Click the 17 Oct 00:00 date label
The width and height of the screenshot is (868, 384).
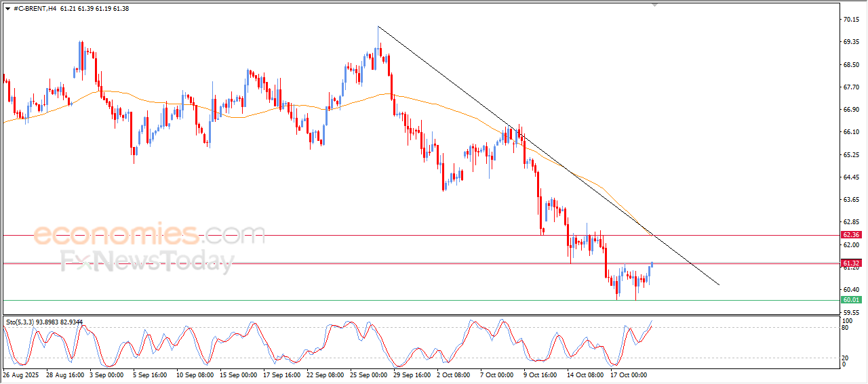coord(629,374)
